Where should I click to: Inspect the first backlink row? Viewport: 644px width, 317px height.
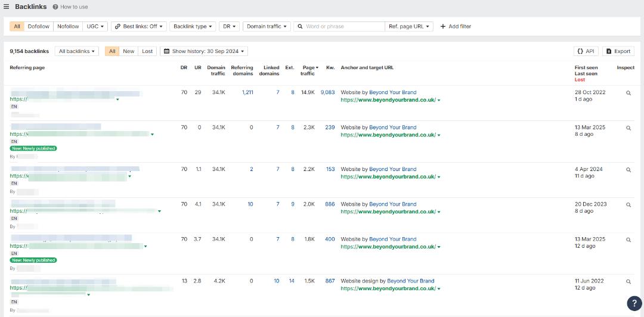[x=628, y=93]
